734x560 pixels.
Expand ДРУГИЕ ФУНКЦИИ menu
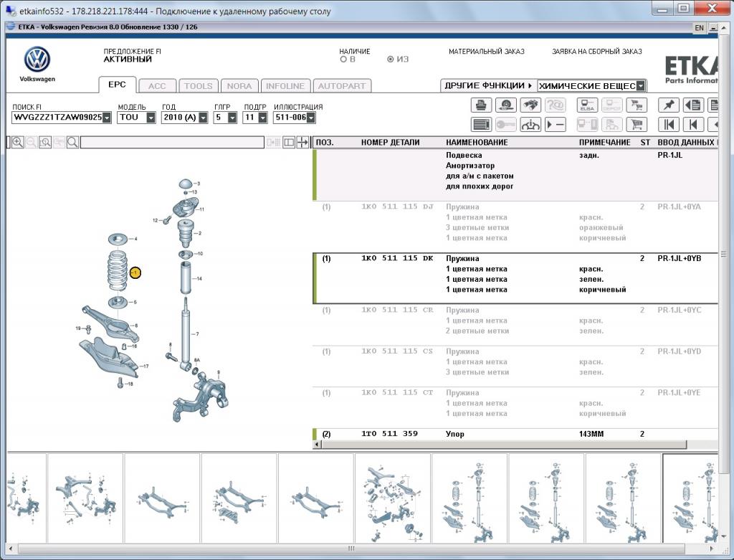tap(489, 86)
